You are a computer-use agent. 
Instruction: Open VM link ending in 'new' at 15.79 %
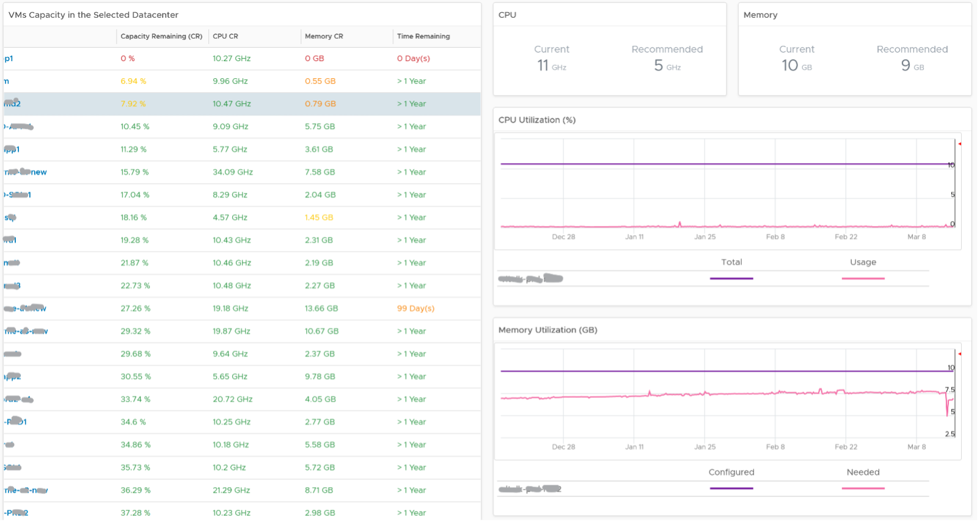point(26,173)
